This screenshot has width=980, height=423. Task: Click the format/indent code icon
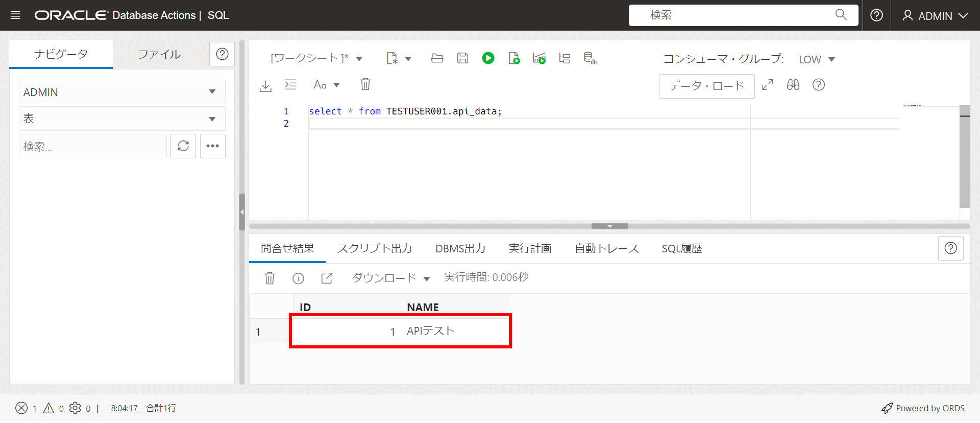[290, 85]
